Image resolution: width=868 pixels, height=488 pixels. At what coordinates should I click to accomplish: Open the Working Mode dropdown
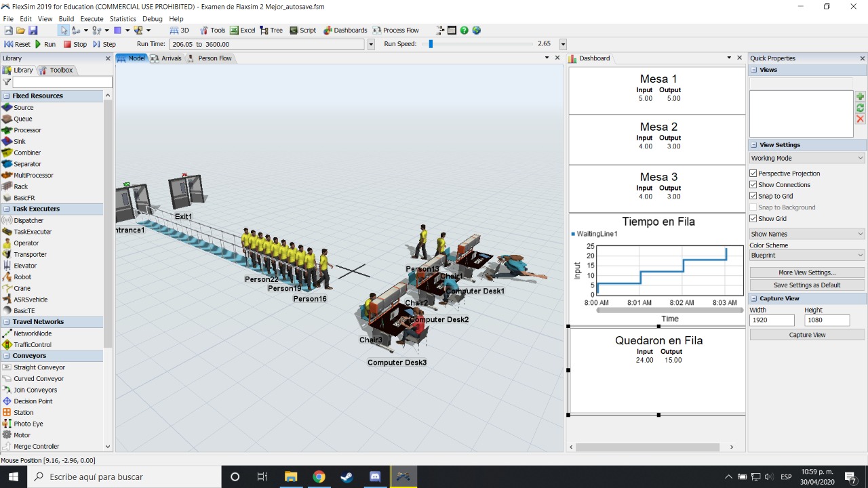807,158
